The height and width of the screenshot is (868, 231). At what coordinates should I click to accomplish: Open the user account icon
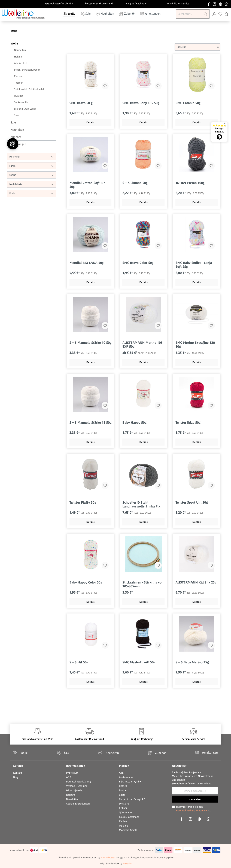click(214, 14)
